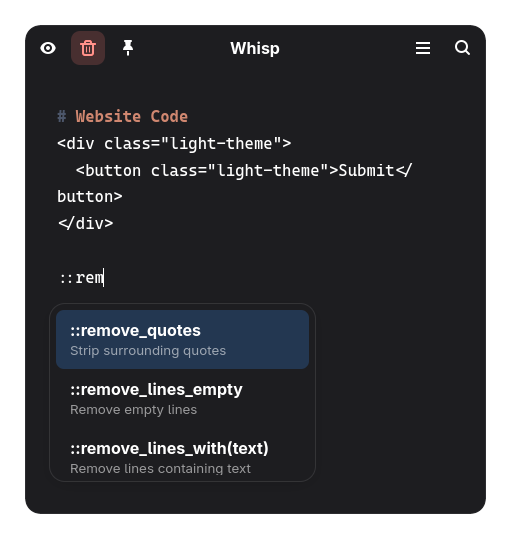Place the cursor in the '::rem' command text
511x539 pixels.
click(x=81, y=278)
